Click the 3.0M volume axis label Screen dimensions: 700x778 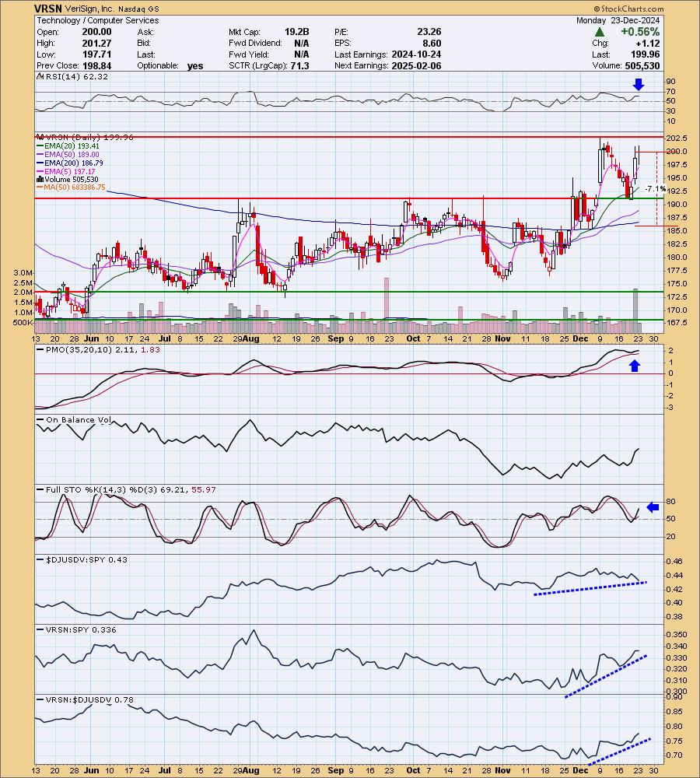(x=23, y=273)
